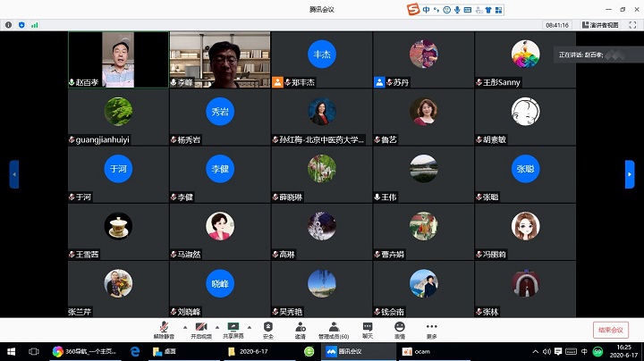Expand share options arrow beside 共享屏幕

[250, 328]
